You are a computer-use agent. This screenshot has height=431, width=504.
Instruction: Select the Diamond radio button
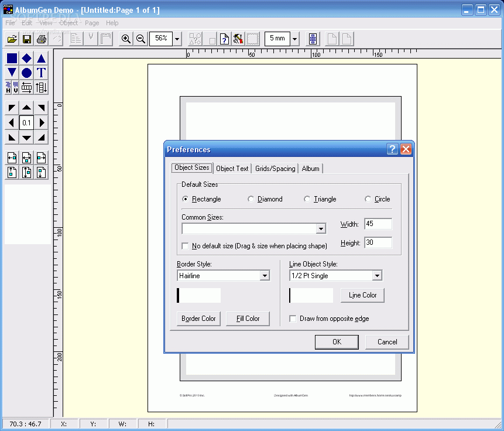[x=251, y=199]
